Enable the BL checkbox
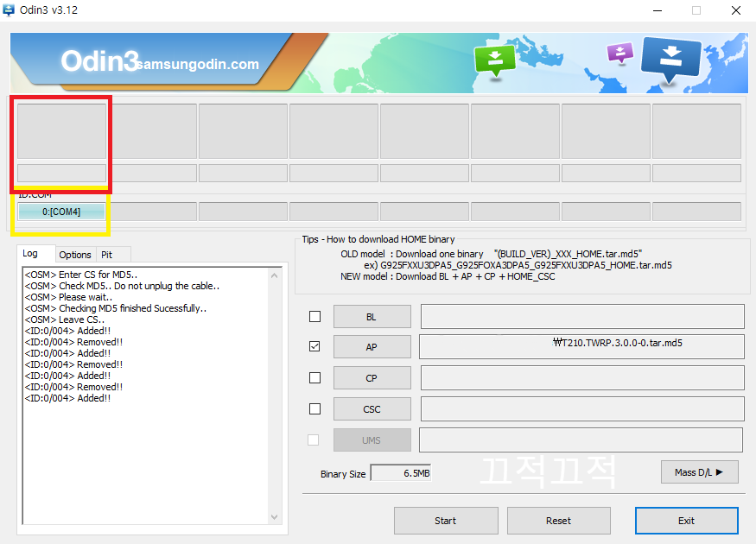 coord(314,316)
